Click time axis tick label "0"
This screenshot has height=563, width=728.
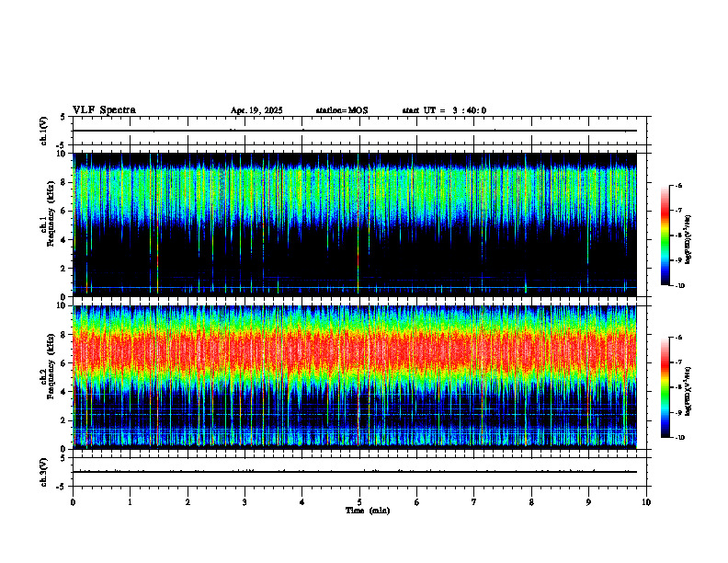pos(73,502)
